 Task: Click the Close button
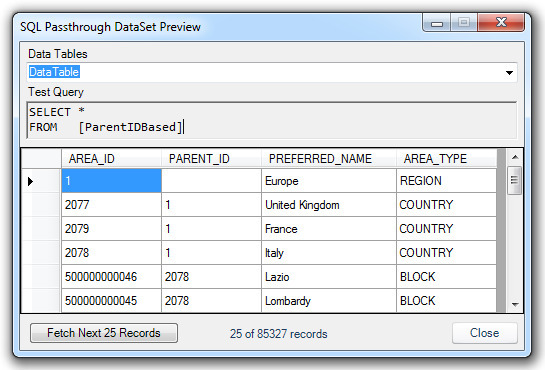point(485,333)
